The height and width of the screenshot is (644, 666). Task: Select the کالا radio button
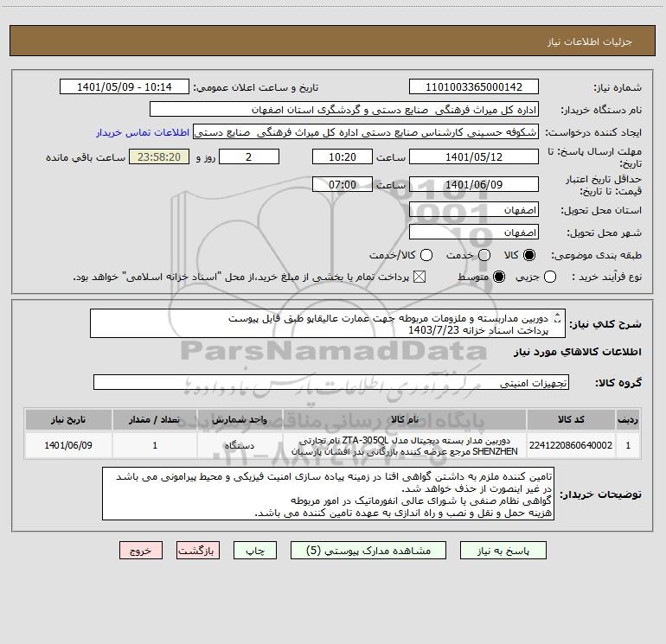tap(529, 255)
